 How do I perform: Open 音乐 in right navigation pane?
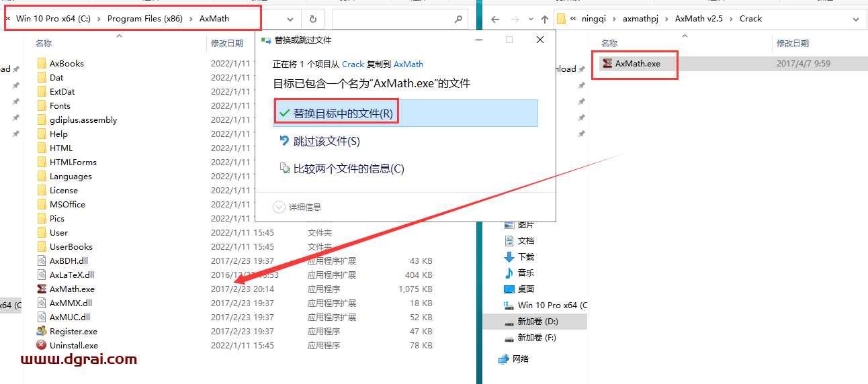point(526,273)
